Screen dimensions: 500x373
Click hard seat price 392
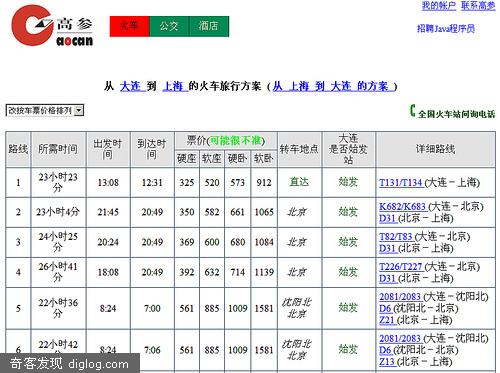pos(187,272)
